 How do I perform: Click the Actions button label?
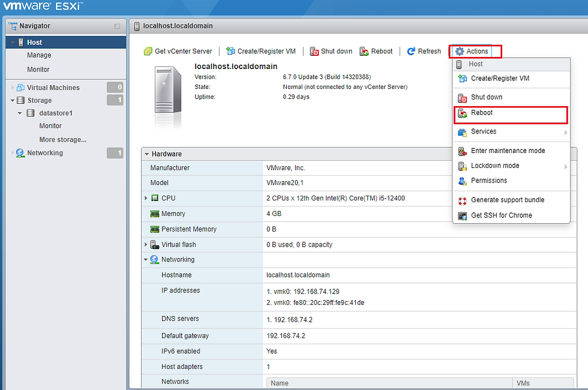click(477, 52)
